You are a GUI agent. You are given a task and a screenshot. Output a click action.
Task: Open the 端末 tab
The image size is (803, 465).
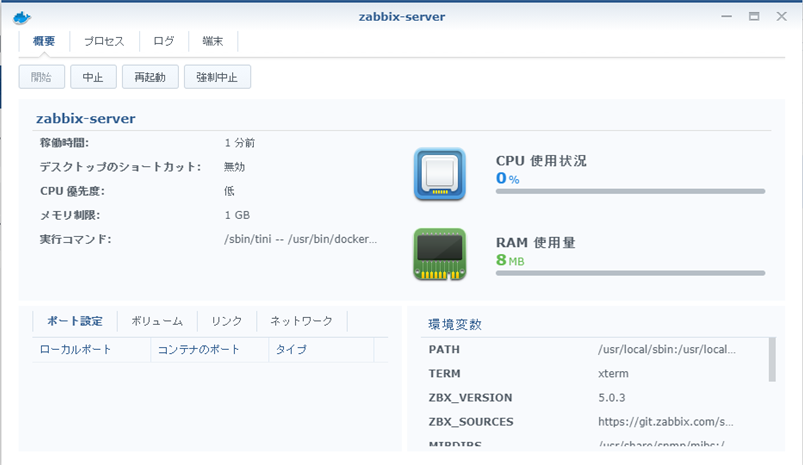coord(213,41)
